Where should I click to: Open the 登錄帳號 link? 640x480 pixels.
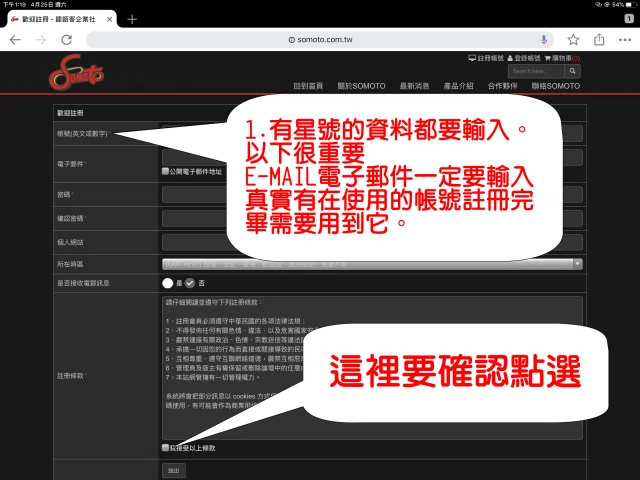pos(524,58)
